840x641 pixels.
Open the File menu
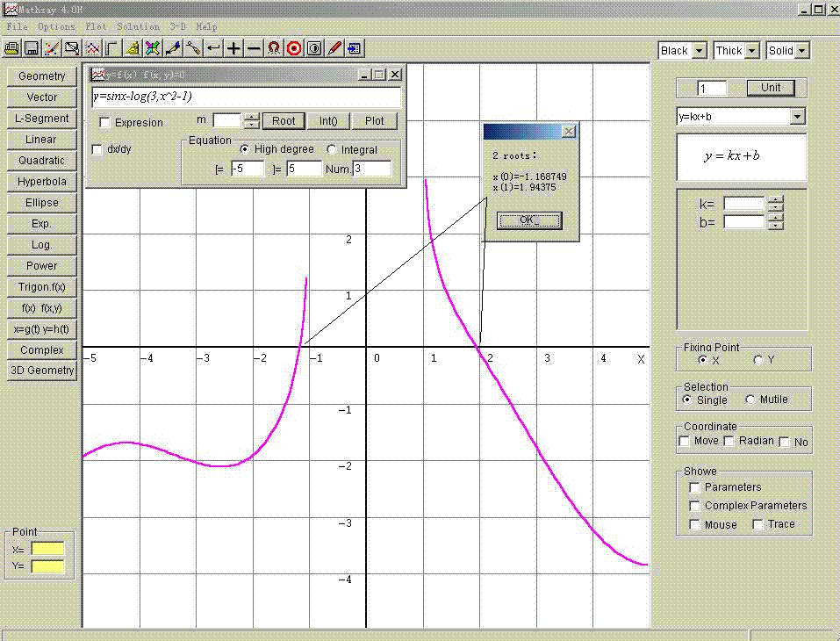pyautogui.click(x=18, y=26)
